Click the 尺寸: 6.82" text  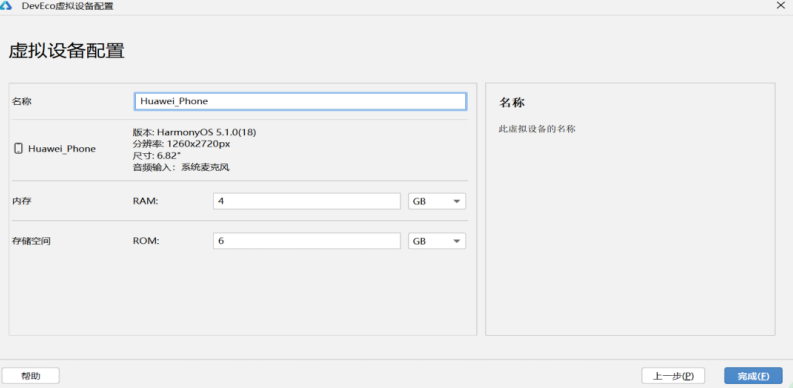tap(157, 155)
